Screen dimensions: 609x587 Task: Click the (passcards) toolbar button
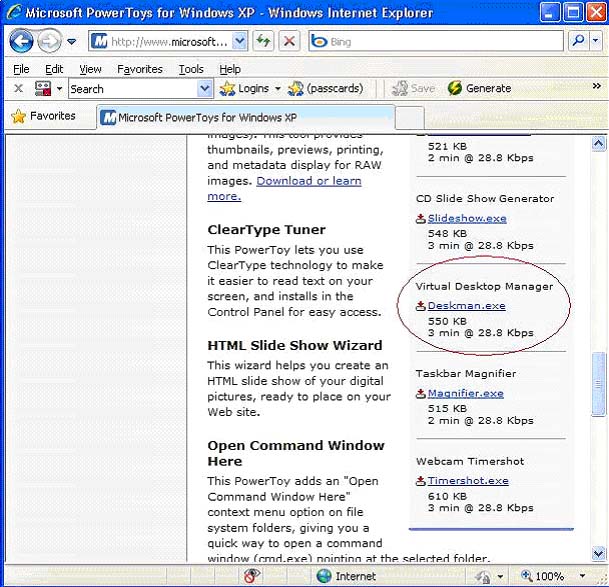(325, 89)
